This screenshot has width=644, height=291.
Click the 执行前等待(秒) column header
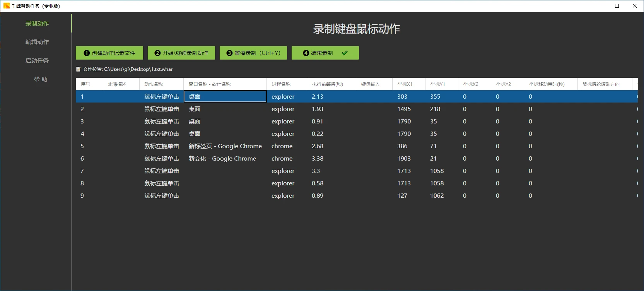coord(327,84)
